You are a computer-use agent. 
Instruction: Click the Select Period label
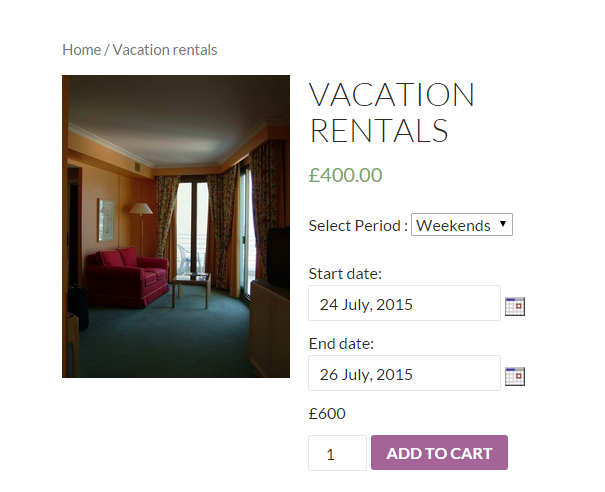coord(358,225)
